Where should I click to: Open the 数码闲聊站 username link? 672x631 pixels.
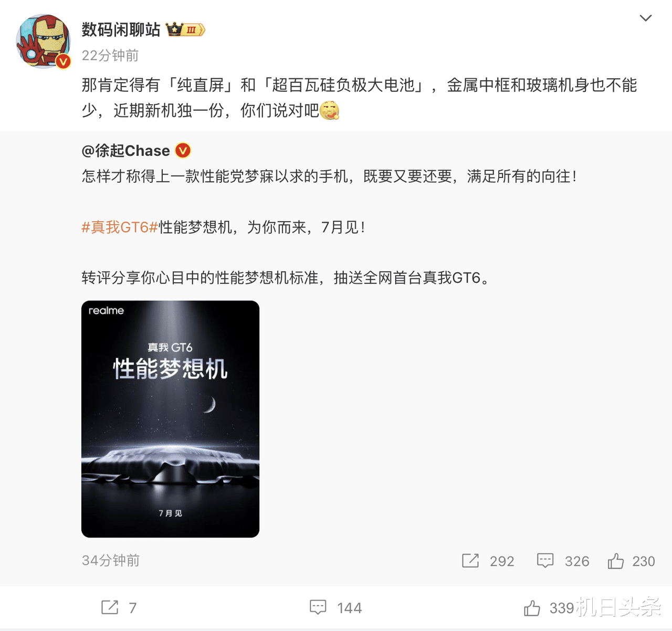[x=121, y=30]
